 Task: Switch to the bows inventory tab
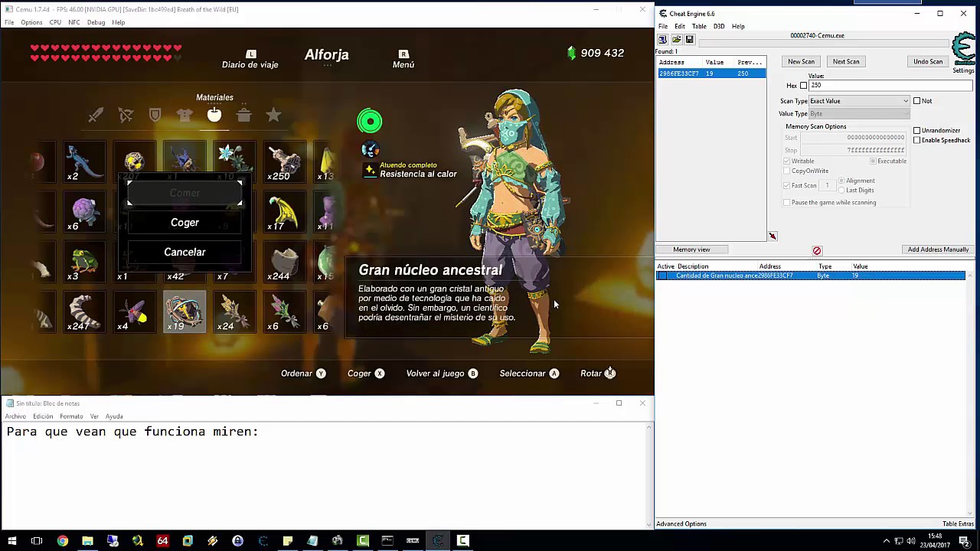125,115
